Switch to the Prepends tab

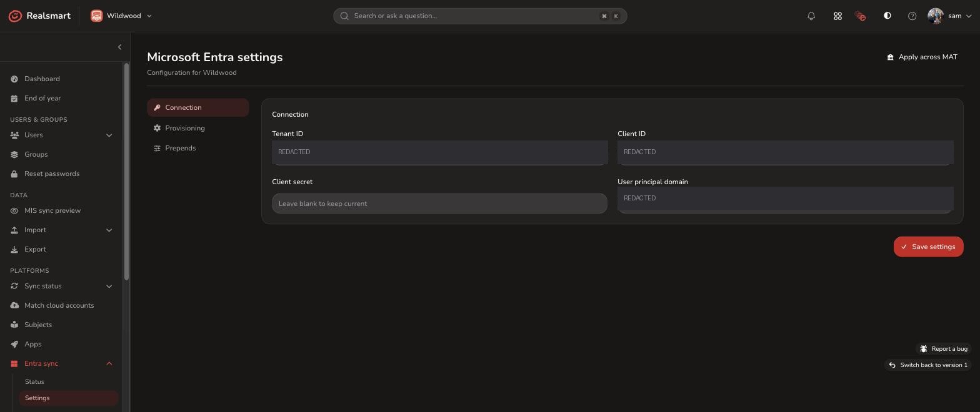[198, 148]
